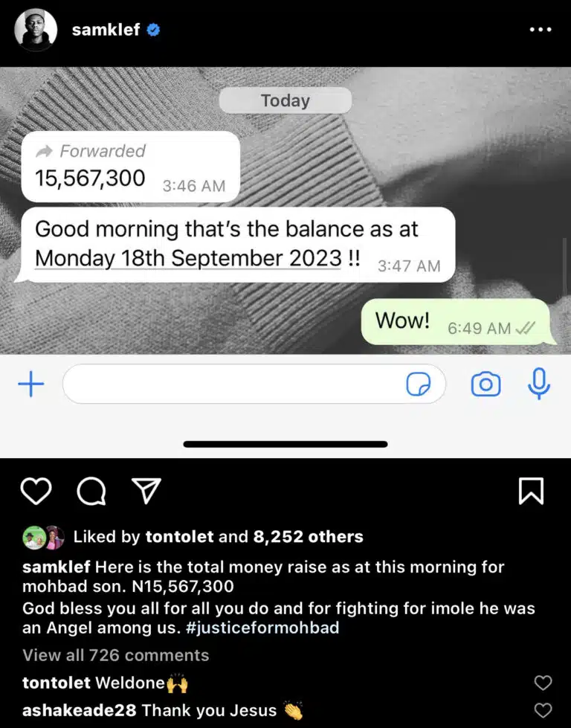
Task: Open three-dot more options menu
Action: tap(541, 30)
